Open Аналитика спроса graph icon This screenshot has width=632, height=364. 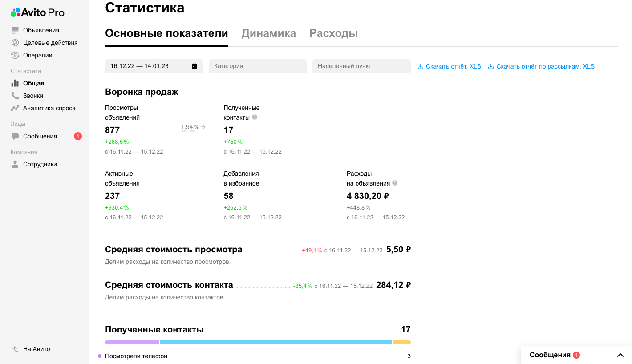pyautogui.click(x=15, y=108)
